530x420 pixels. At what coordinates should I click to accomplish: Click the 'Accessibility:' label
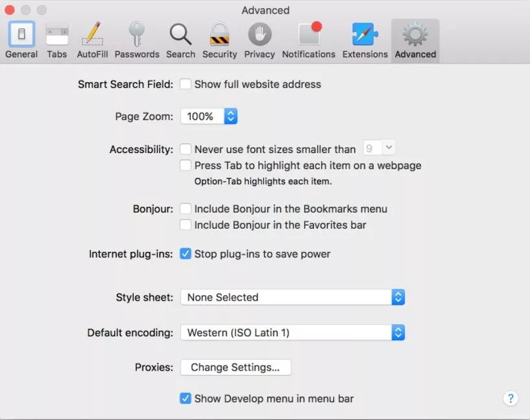[x=141, y=149]
